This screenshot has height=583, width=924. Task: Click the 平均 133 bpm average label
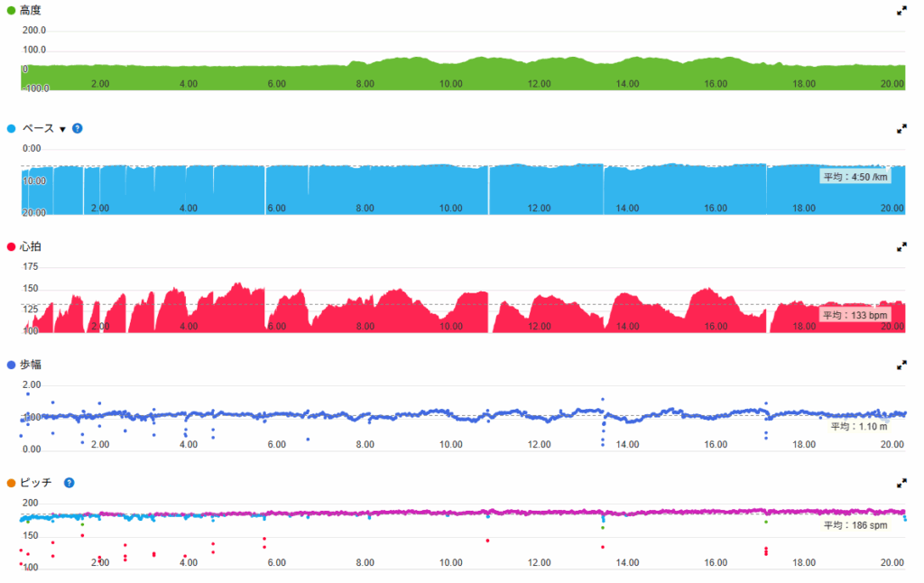coord(855,315)
